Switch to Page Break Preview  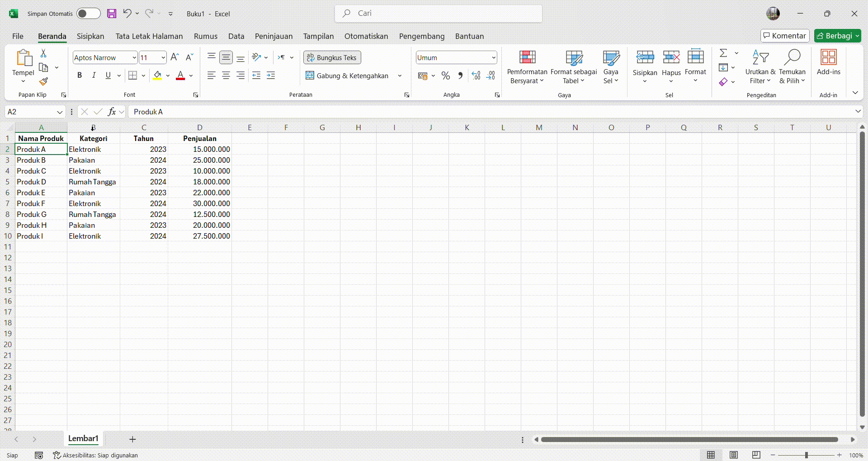pyautogui.click(x=756, y=455)
